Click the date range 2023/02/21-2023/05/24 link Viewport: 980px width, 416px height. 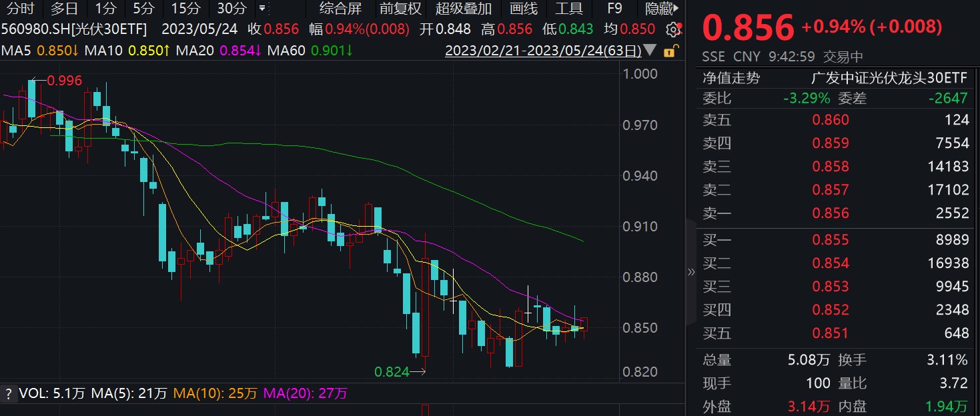[x=543, y=51]
